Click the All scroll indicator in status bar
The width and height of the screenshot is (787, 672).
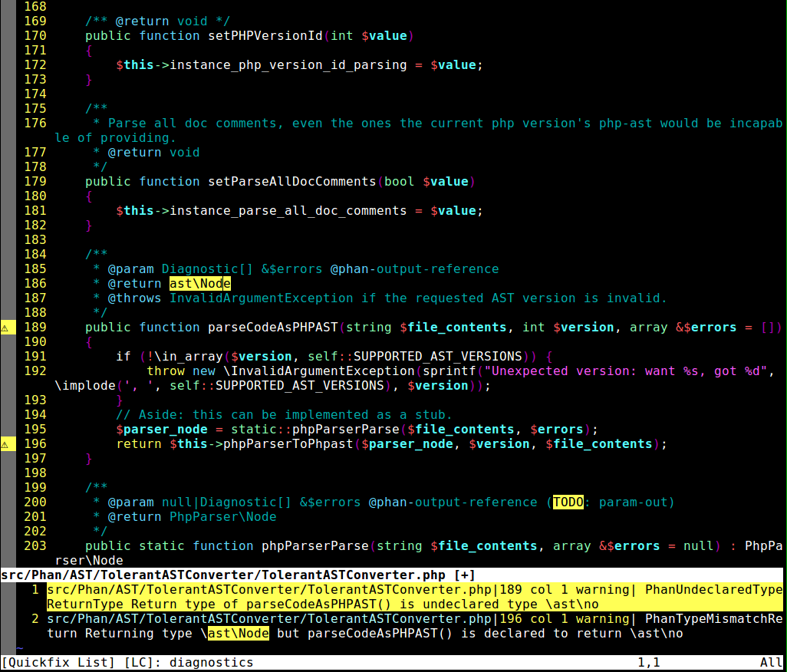pos(771,663)
